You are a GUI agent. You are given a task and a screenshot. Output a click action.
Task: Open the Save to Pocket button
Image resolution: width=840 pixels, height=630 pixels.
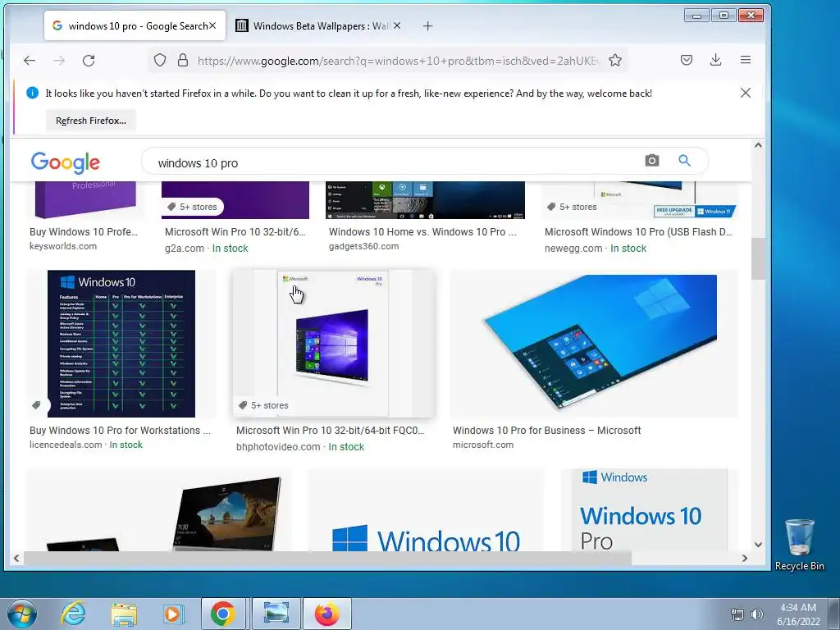point(687,60)
